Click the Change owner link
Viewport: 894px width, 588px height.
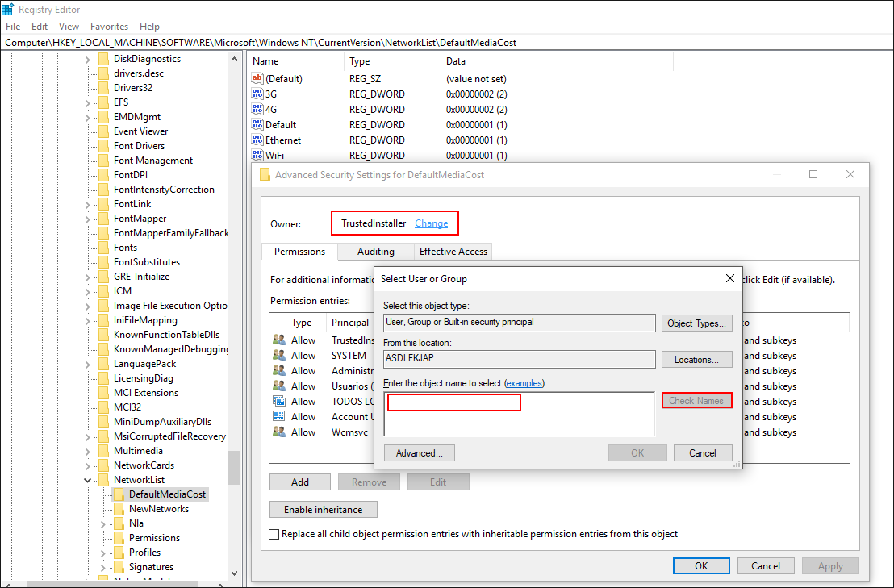tap(431, 223)
